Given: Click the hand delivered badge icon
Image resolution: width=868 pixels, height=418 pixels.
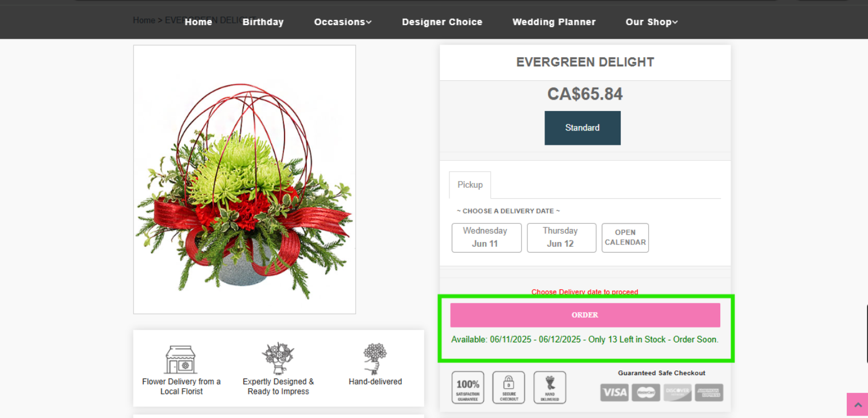Looking at the screenshot, I should 550,388.
